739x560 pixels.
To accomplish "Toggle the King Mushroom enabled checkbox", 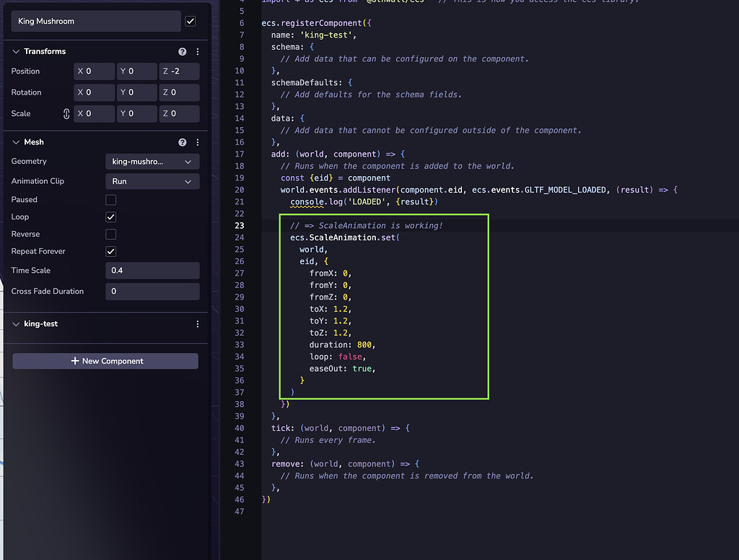I will [191, 21].
